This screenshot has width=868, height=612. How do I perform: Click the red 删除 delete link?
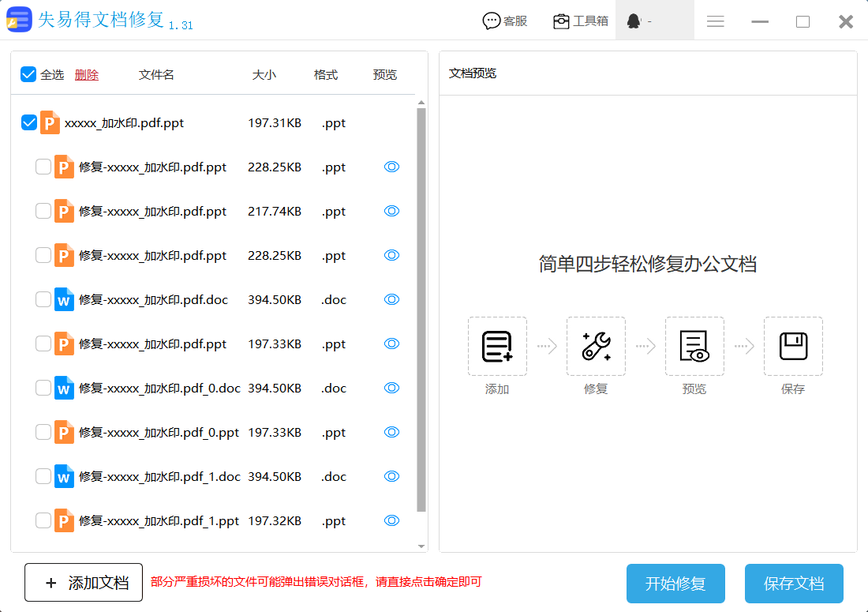click(x=86, y=75)
